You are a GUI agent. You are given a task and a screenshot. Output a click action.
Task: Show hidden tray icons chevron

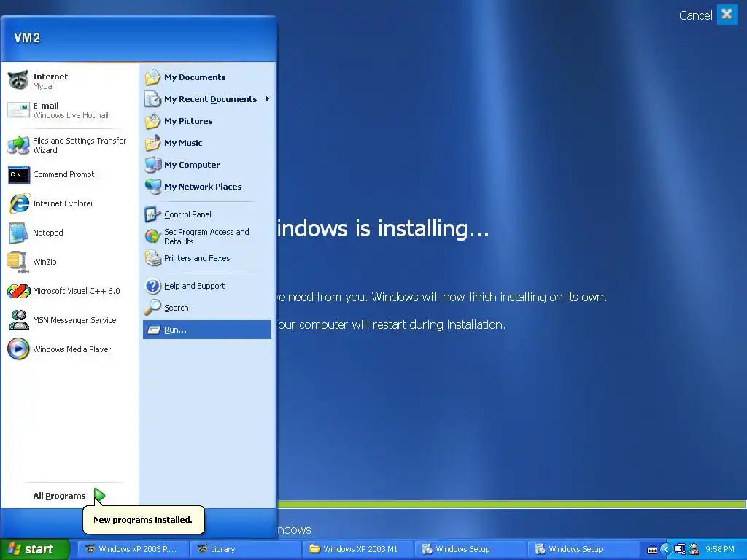click(666, 549)
